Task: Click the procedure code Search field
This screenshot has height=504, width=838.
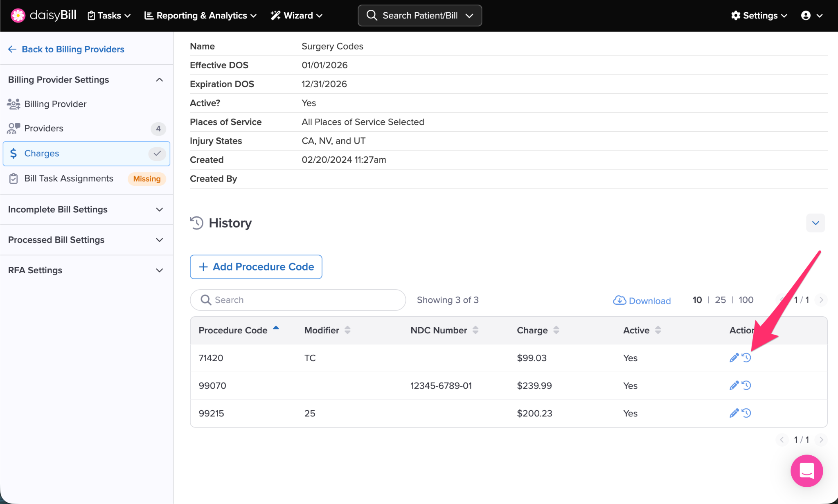Action: pos(298,300)
